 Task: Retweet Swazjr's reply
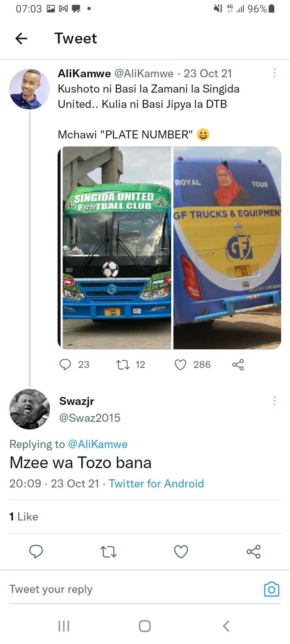[x=108, y=551]
